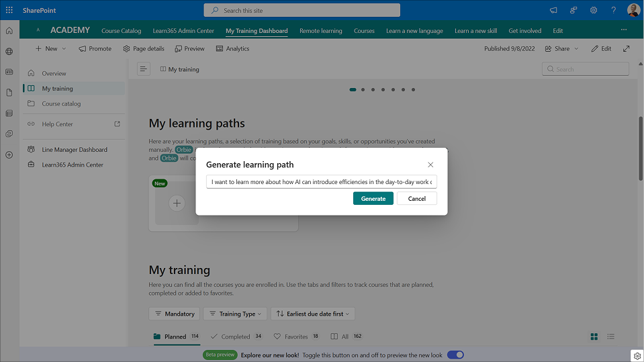Image resolution: width=644 pixels, height=362 pixels.
Task: Open the Course Catalog navigation item
Action: (x=121, y=31)
